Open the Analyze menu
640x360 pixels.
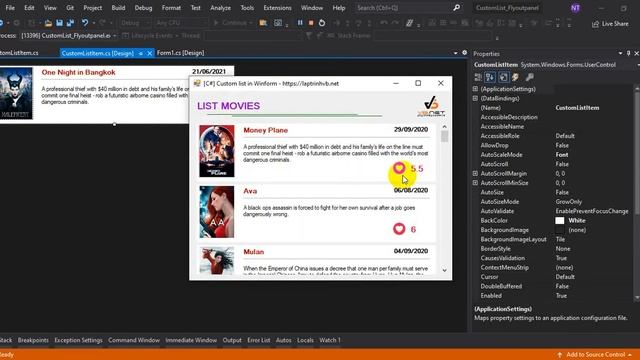click(x=220, y=8)
